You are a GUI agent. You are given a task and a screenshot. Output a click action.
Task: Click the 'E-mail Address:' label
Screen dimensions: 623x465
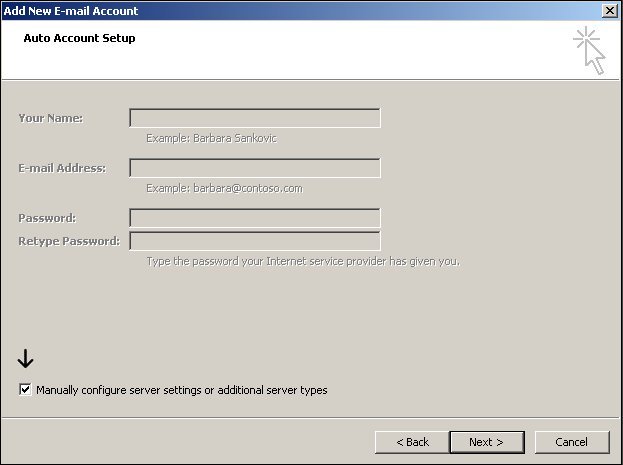(x=62, y=168)
